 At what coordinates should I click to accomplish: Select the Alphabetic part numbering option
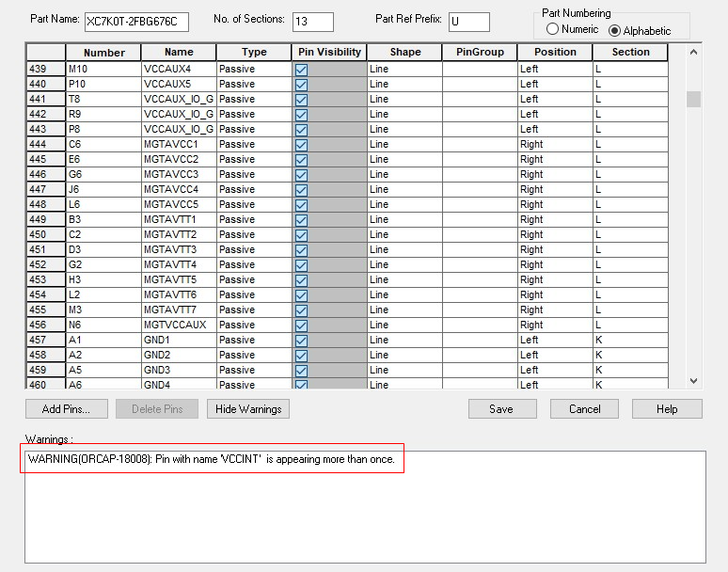coord(614,31)
